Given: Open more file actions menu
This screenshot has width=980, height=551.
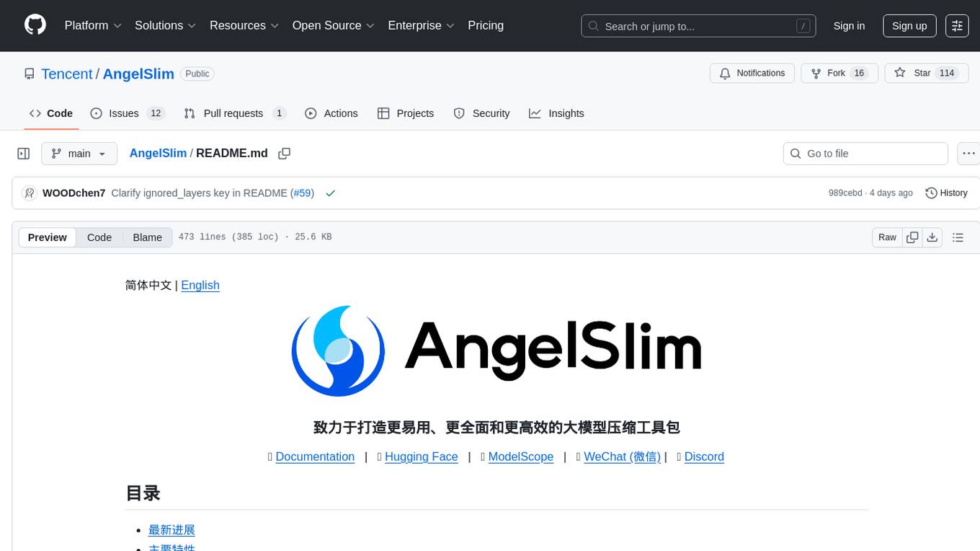Looking at the screenshot, I should (968, 154).
